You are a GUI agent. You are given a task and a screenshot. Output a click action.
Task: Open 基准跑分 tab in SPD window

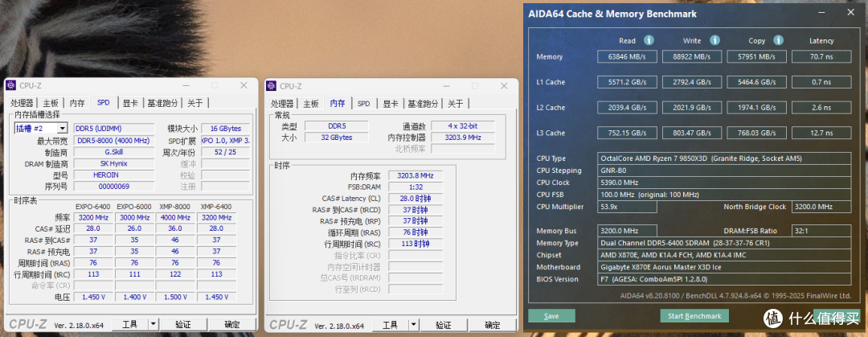tap(162, 103)
